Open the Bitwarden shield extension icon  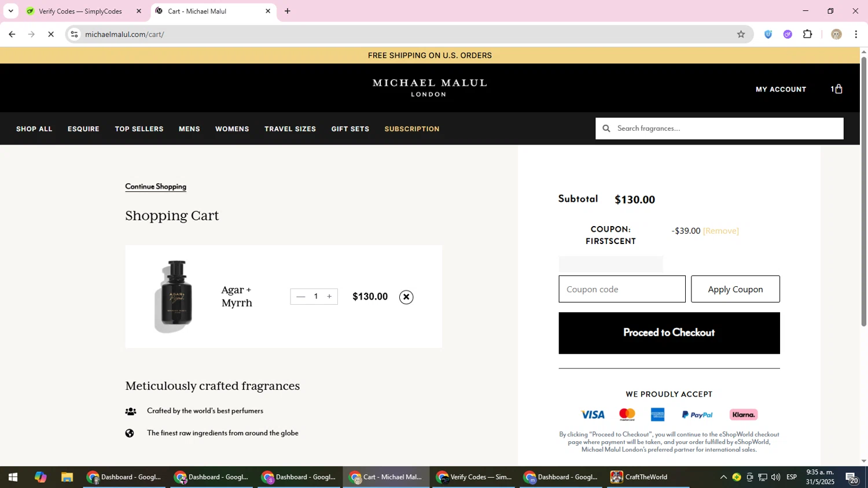point(768,34)
